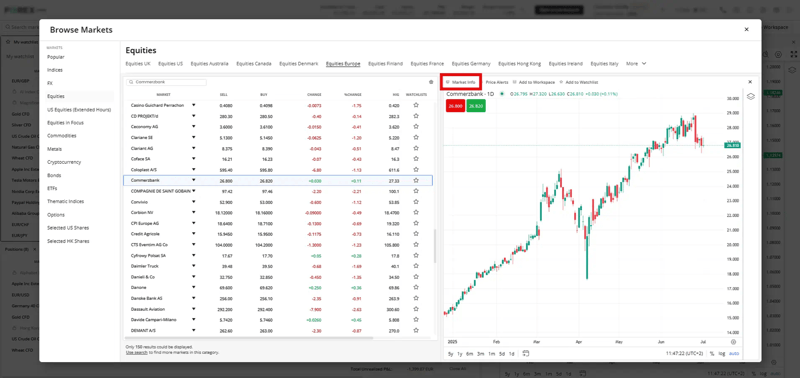
Task: Click Add to Watchlist above chart
Action: (579, 82)
